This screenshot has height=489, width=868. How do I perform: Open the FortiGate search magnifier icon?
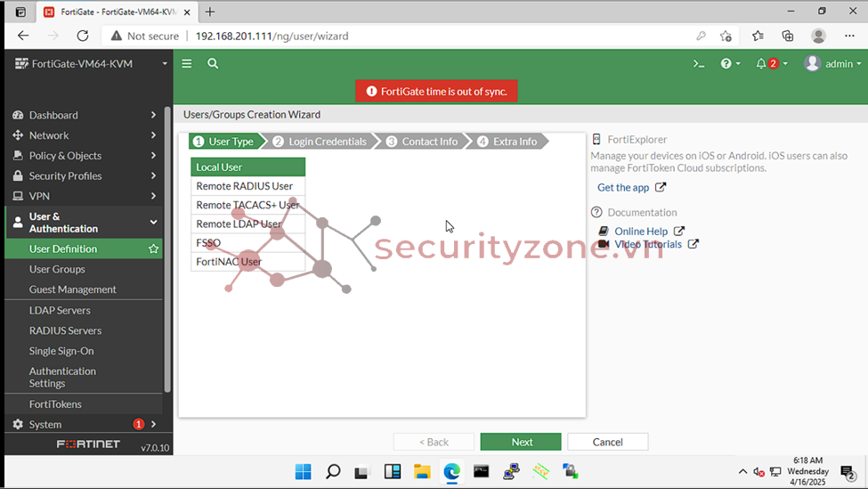213,64
